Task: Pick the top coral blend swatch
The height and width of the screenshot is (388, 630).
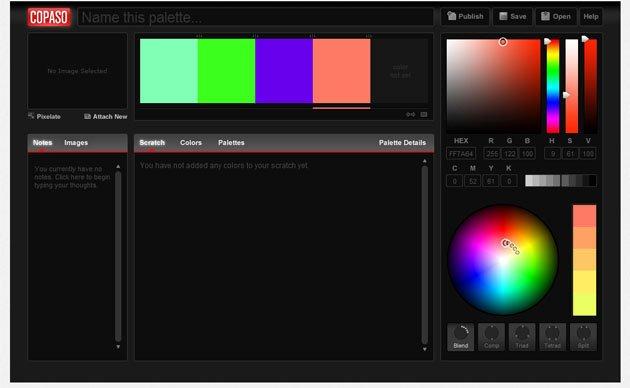Action: pyautogui.click(x=585, y=216)
